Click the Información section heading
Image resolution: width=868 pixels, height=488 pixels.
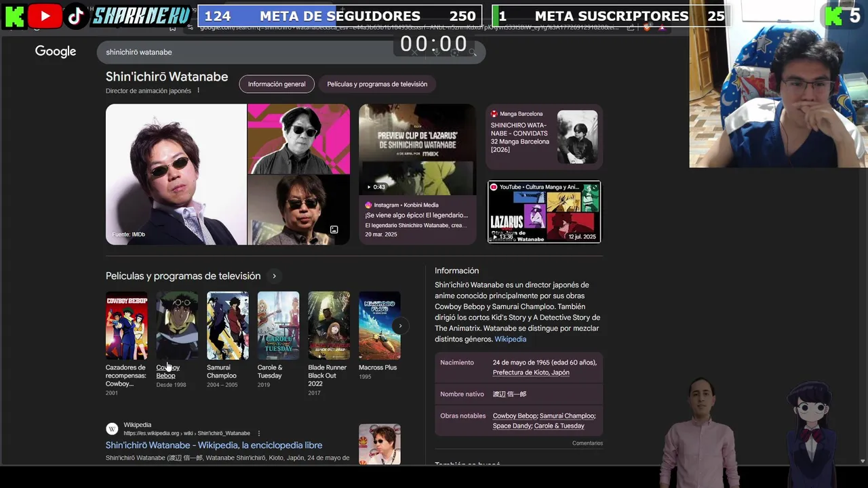point(457,270)
